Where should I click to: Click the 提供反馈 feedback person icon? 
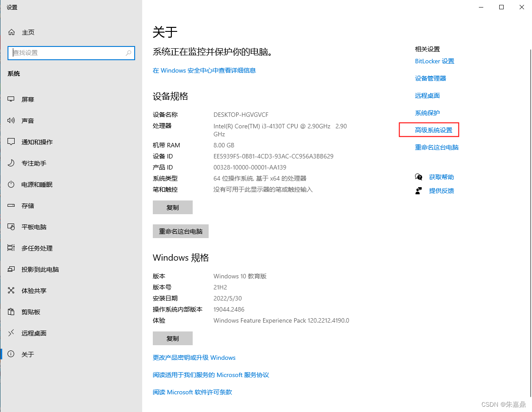[x=419, y=191]
